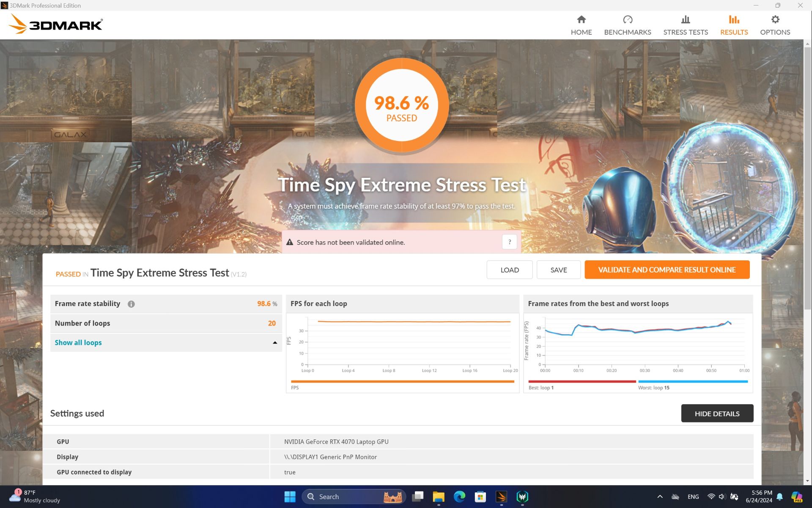Click scrollbar down arrow
Viewport: 812px width, 508px height.
pos(807,481)
